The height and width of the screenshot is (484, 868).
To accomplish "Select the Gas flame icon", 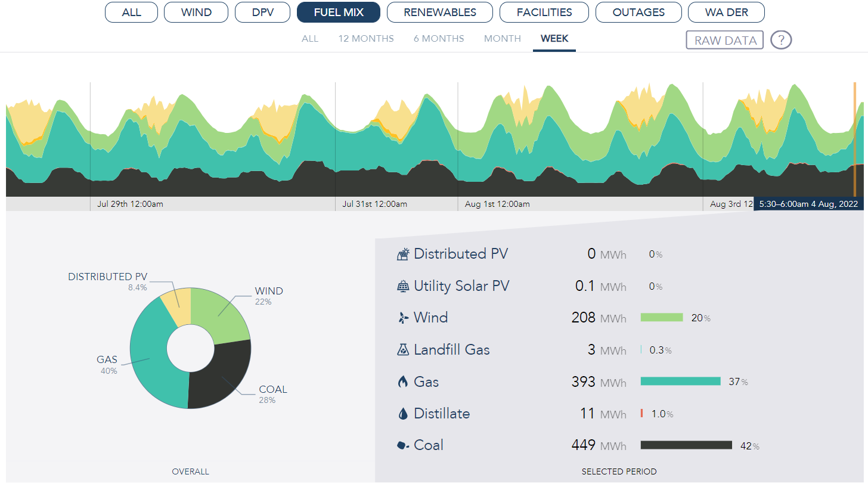I will pos(403,381).
